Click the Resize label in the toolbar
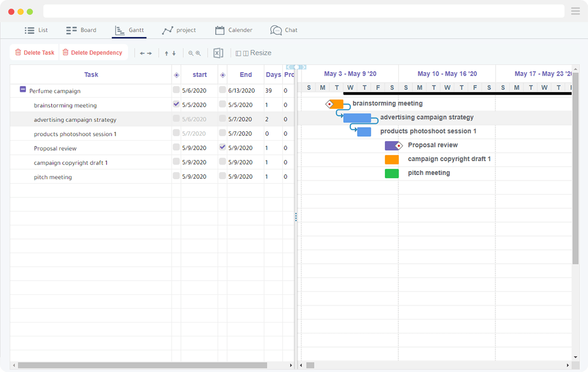Screen dimensions: 588x372 261,53
